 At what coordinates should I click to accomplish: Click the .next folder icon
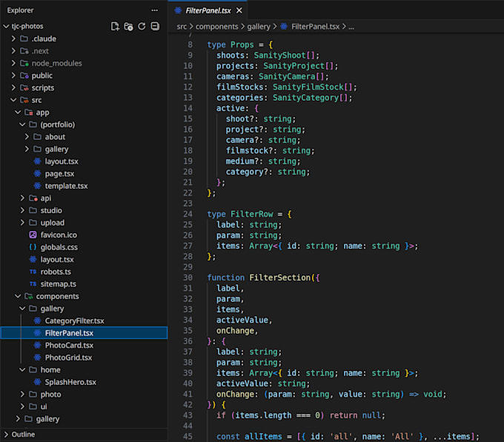pyautogui.click(x=24, y=51)
